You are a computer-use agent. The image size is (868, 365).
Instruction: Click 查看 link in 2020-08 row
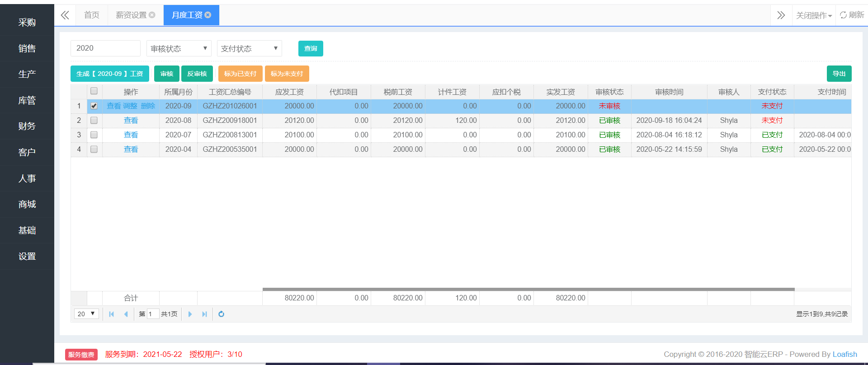pos(131,120)
